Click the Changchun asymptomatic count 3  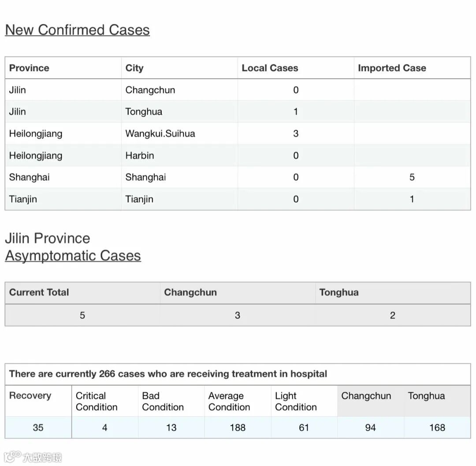[238, 315]
